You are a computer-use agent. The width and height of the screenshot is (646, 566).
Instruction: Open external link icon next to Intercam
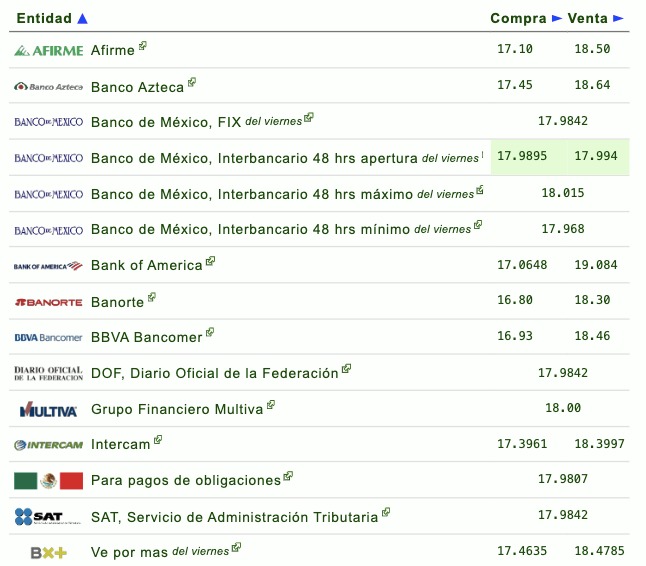coord(158,440)
